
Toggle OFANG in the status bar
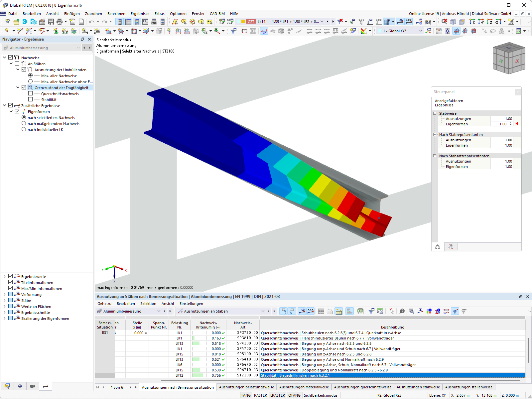(x=295, y=395)
